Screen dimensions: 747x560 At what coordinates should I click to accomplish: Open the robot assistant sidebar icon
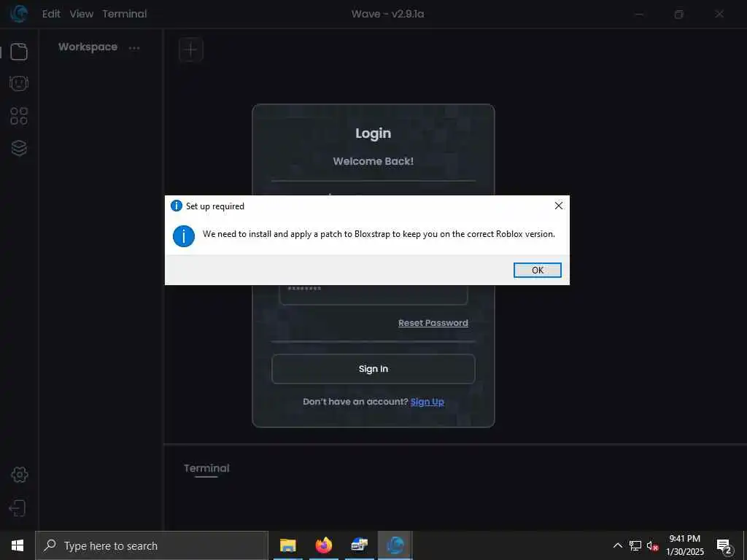pyautogui.click(x=19, y=83)
